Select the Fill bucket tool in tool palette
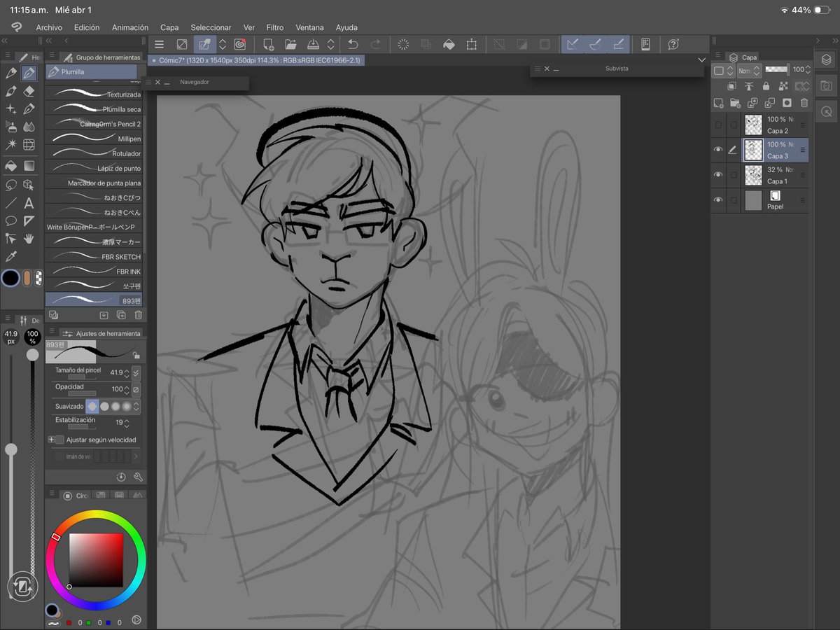The height and width of the screenshot is (630, 840). coord(10,166)
